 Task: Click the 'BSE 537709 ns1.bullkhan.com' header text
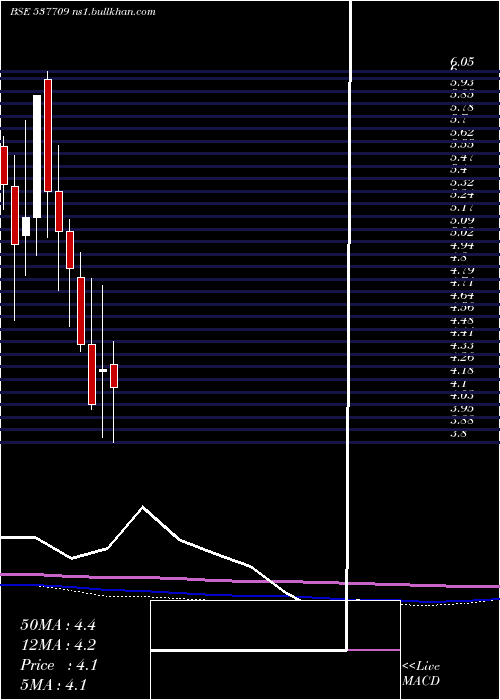click(83, 12)
